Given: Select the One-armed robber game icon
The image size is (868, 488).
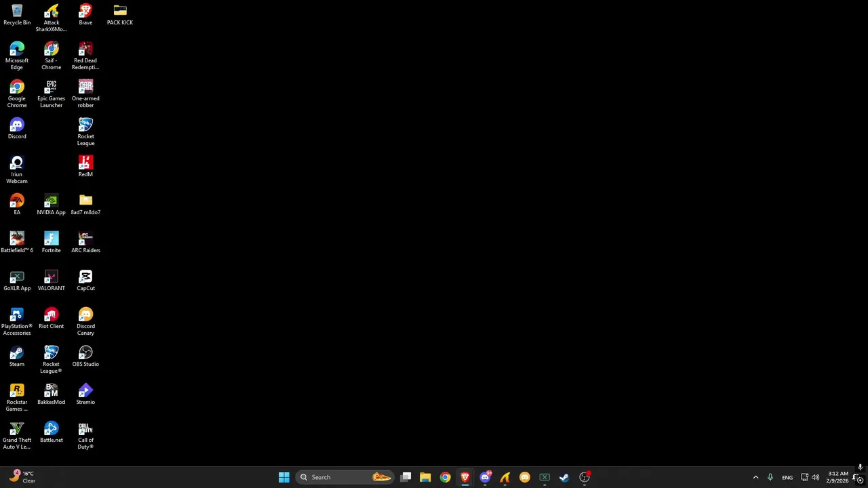Looking at the screenshot, I should point(85,94).
